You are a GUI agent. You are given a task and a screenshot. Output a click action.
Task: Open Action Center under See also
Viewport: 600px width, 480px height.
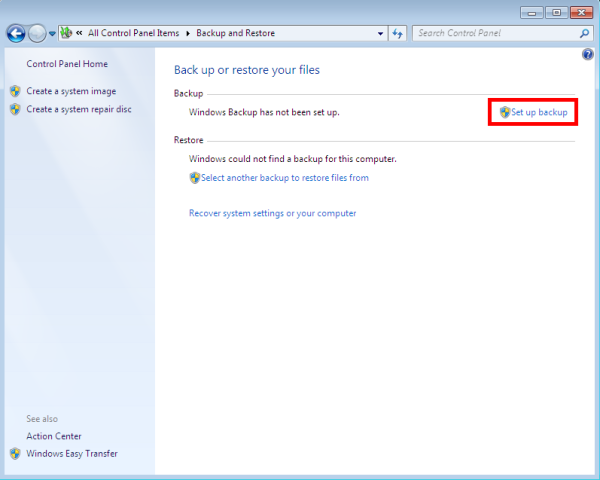54,436
